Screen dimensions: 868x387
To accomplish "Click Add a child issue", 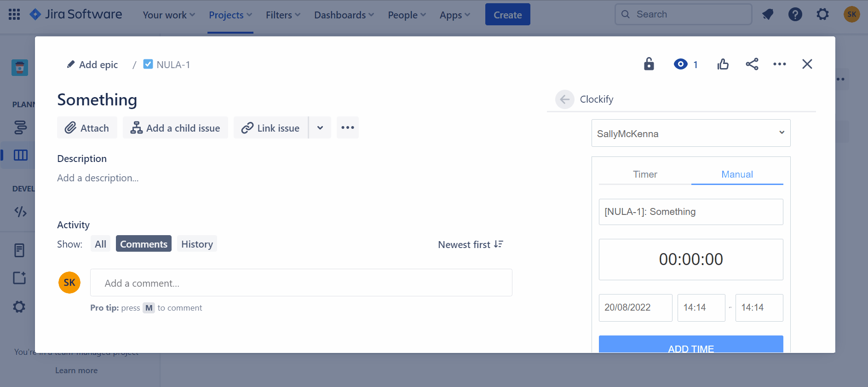I will 175,127.
